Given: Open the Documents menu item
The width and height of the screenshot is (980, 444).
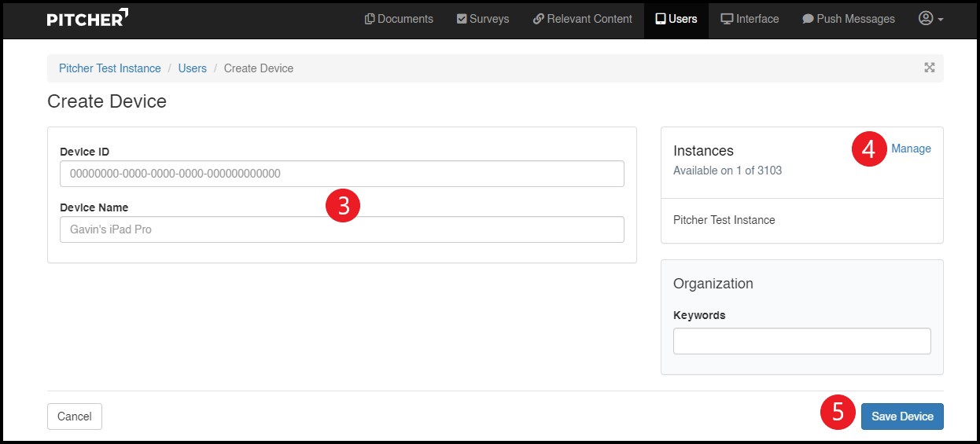Looking at the screenshot, I should tap(399, 19).
